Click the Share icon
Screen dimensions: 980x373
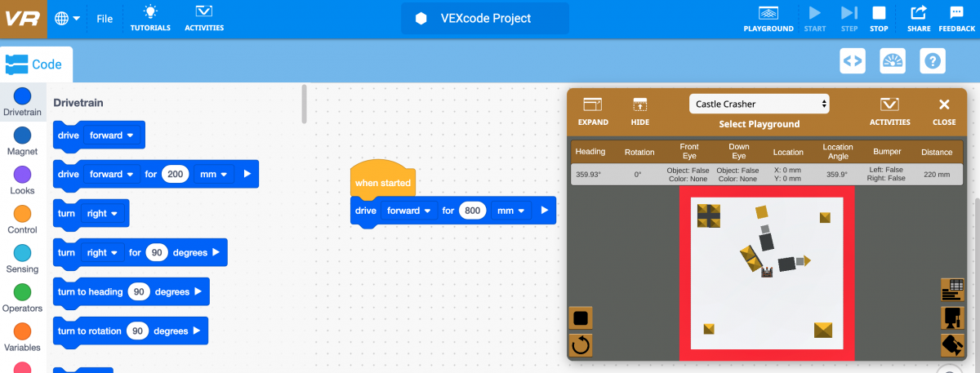[919, 18]
